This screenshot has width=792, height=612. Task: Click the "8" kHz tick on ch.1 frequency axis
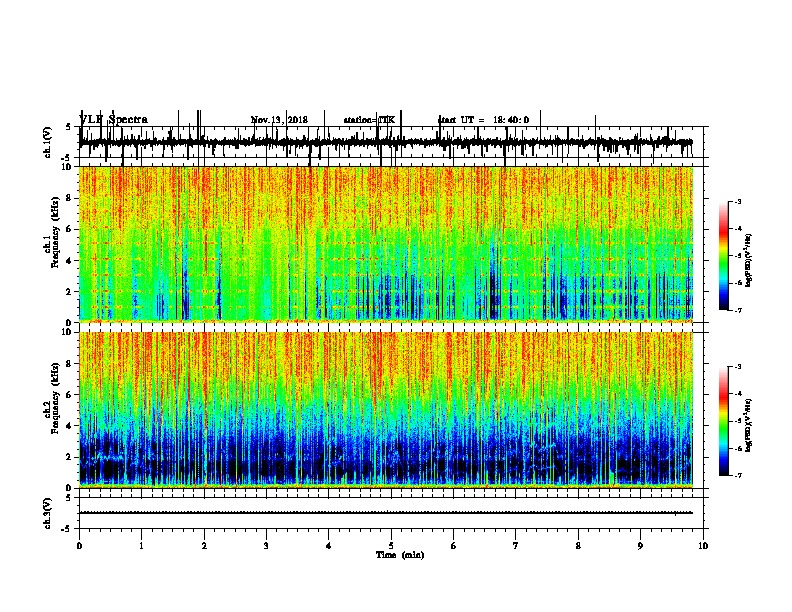[69, 198]
